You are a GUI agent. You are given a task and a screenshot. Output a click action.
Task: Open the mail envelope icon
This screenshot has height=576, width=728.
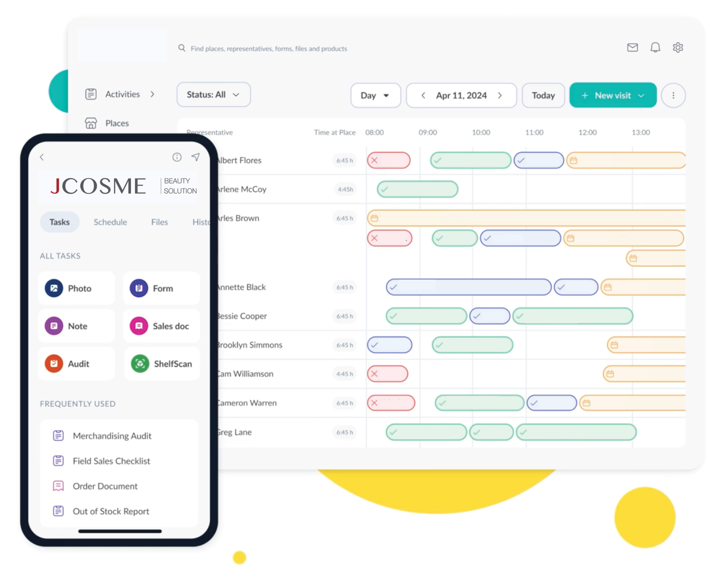pos(632,47)
